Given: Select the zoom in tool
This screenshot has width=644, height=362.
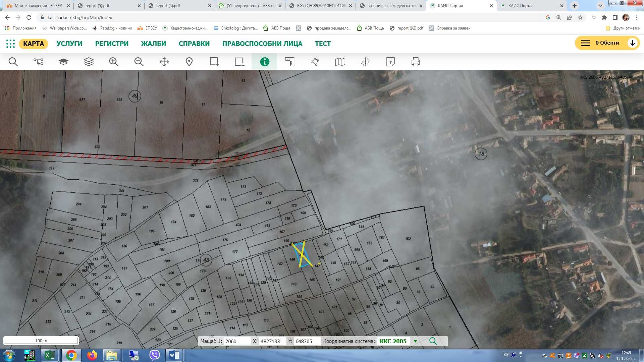Looking at the screenshot, I should 114,62.
